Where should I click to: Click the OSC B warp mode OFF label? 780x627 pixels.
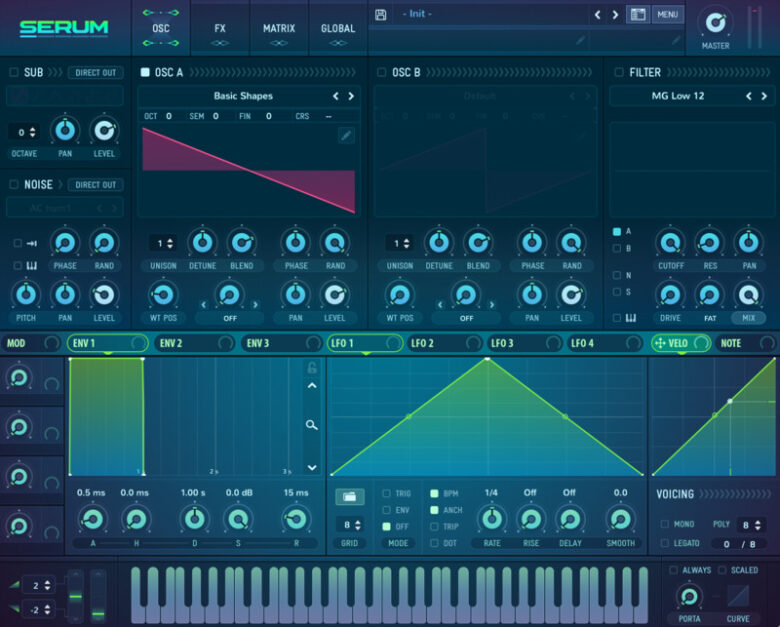[466, 318]
